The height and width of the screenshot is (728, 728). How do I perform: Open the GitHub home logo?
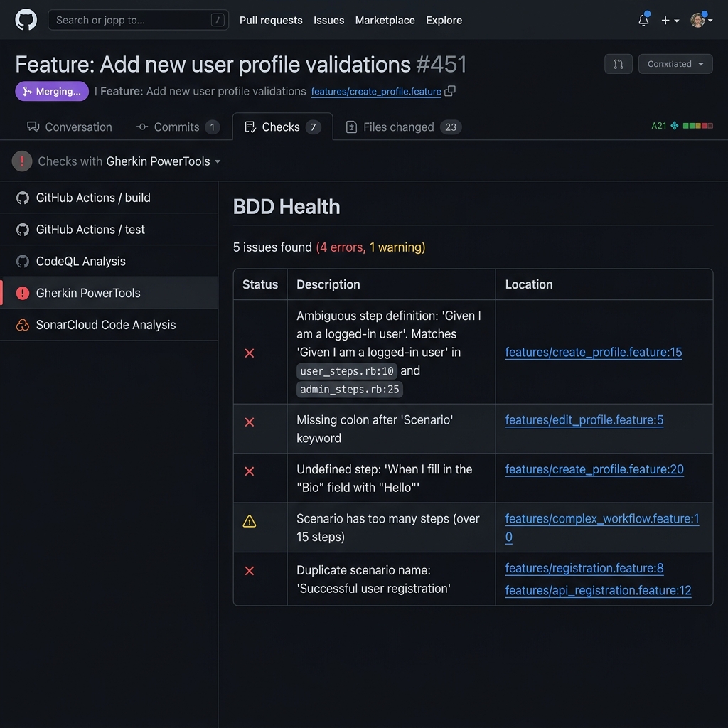26,20
